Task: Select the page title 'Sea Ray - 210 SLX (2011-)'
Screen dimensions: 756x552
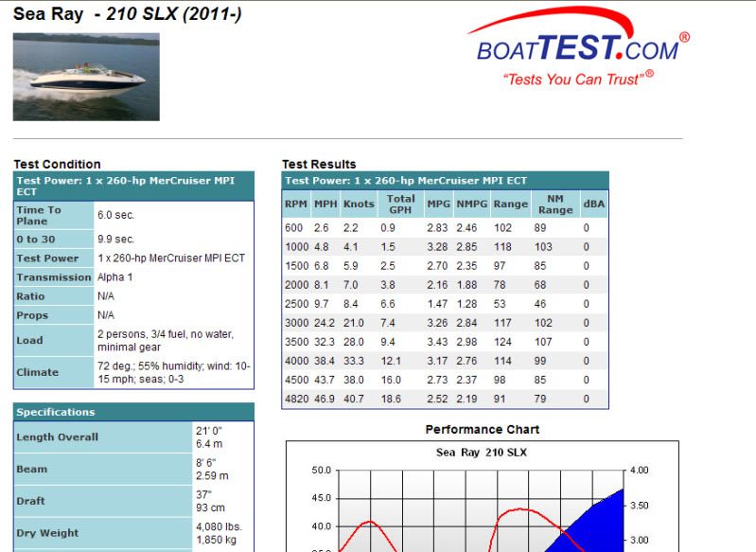Action: click(128, 13)
